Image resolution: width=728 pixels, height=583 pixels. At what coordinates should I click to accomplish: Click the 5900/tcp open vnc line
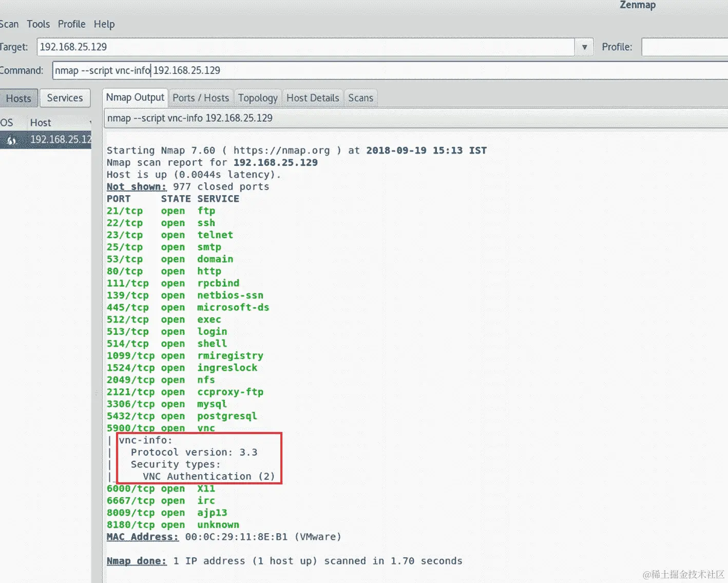coord(161,428)
